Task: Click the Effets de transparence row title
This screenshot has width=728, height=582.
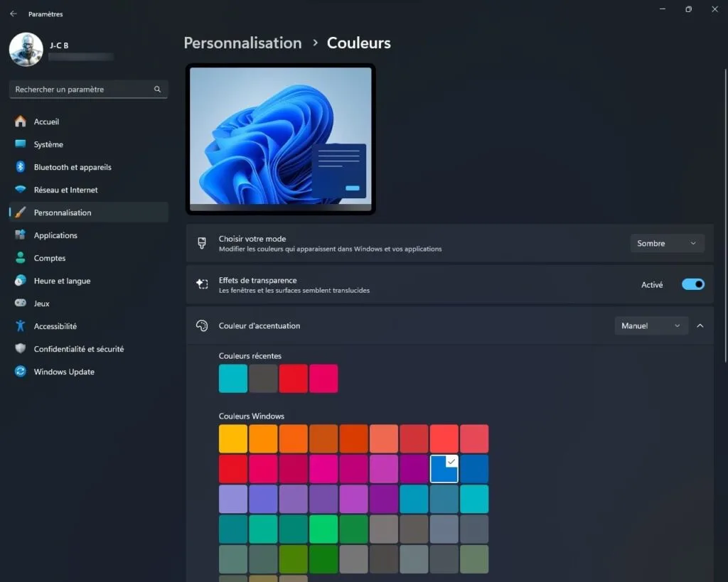Action: pos(257,280)
